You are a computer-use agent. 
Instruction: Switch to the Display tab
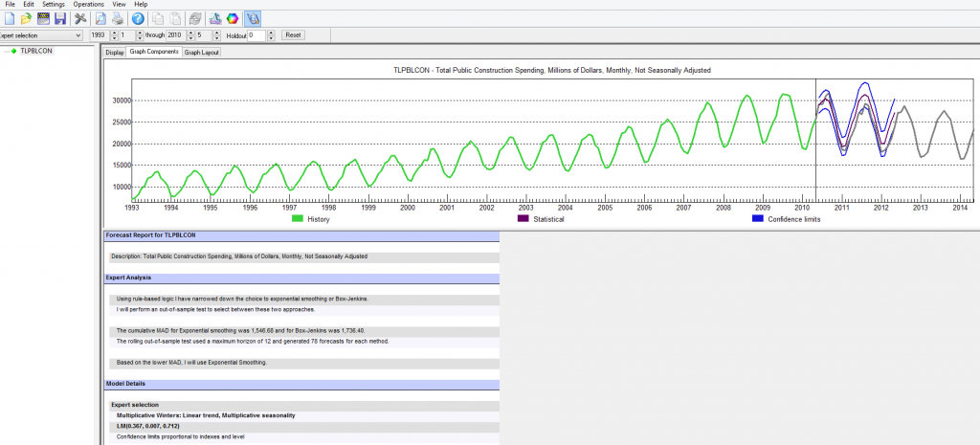[115, 53]
